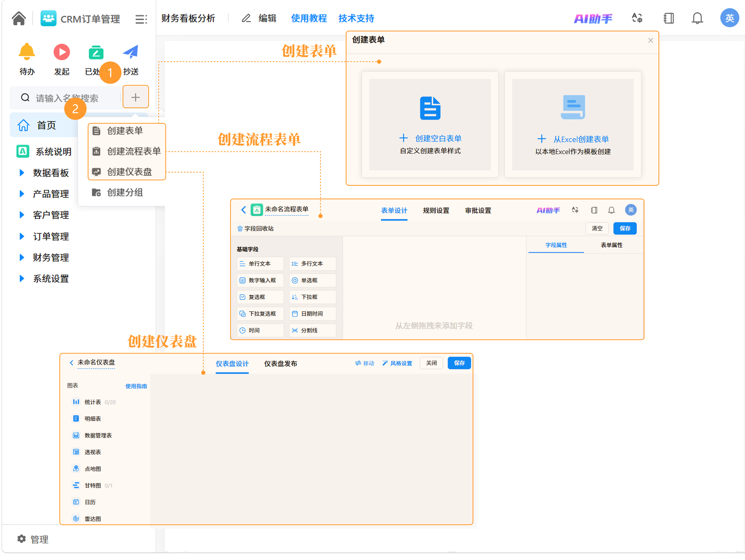
Task: Click 移动 in dashboard toolbar
Action: click(x=364, y=363)
